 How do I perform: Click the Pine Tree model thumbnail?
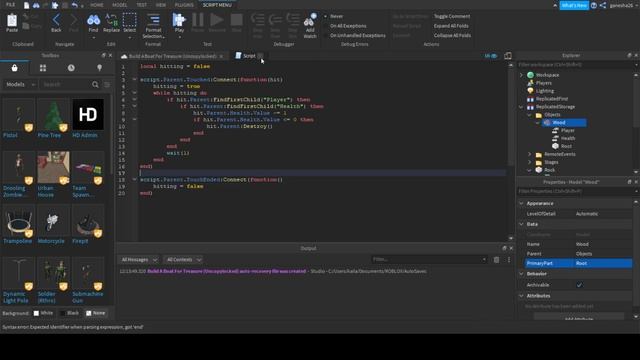(x=53, y=114)
